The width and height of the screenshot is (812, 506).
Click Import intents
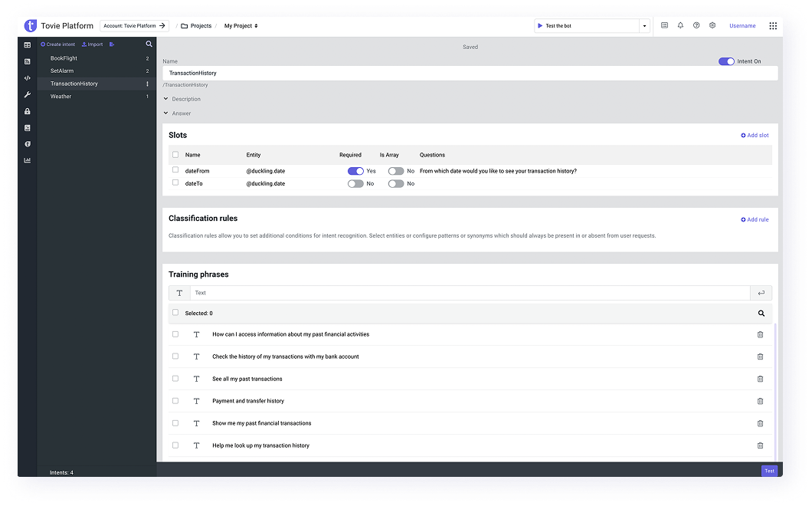pos(92,44)
